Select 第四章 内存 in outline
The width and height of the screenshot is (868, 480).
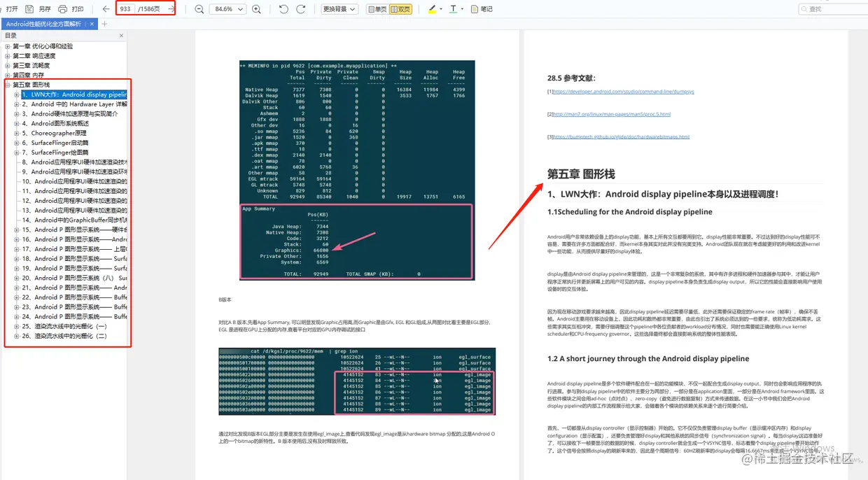(x=28, y=75)
